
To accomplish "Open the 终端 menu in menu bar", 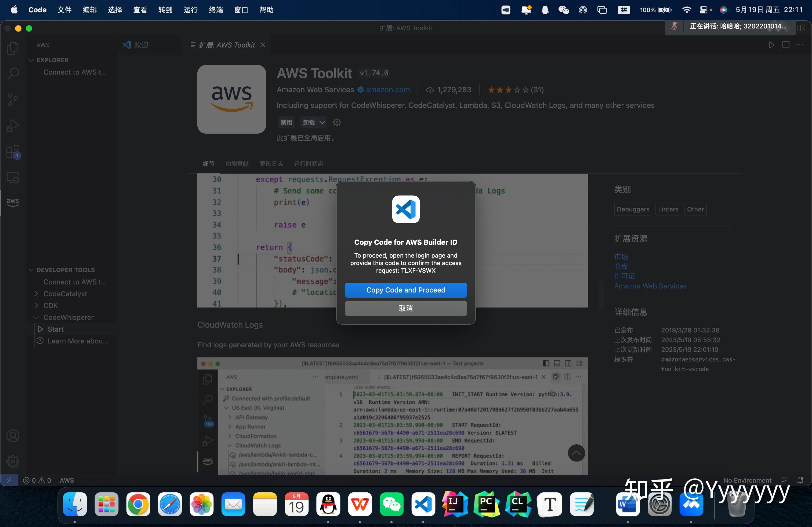I will coord(216,10).
